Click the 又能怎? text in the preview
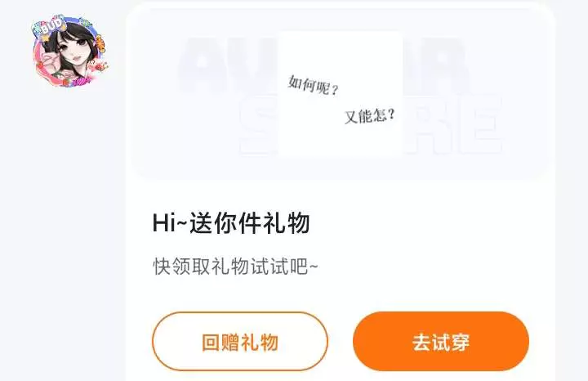The height and width of the screenshot is (381, 588). click(x=370, y=115)
